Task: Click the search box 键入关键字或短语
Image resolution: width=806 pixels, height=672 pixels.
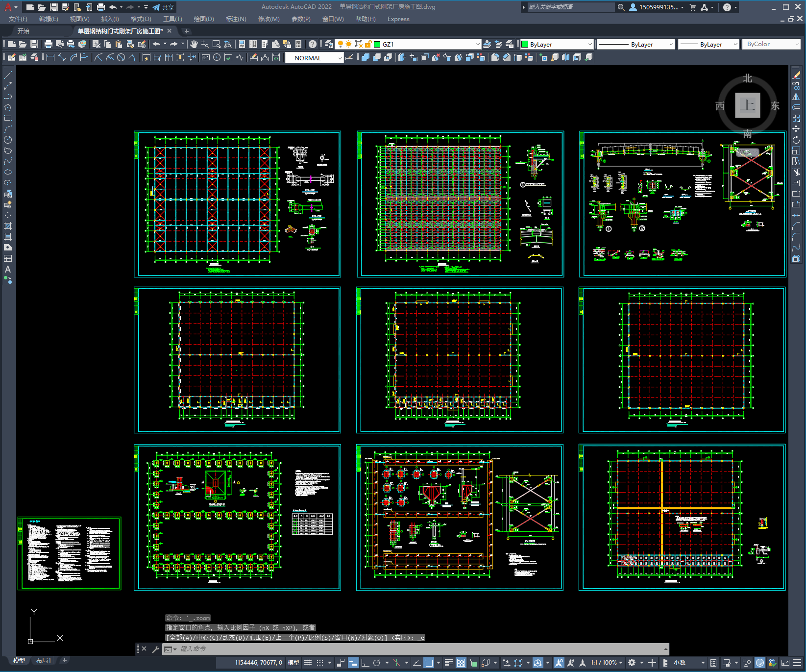Action: point(571,7)
